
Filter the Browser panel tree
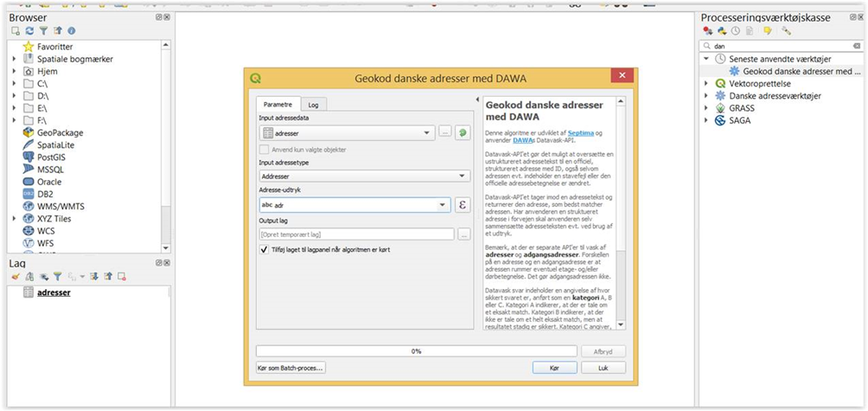pos(44,31)
